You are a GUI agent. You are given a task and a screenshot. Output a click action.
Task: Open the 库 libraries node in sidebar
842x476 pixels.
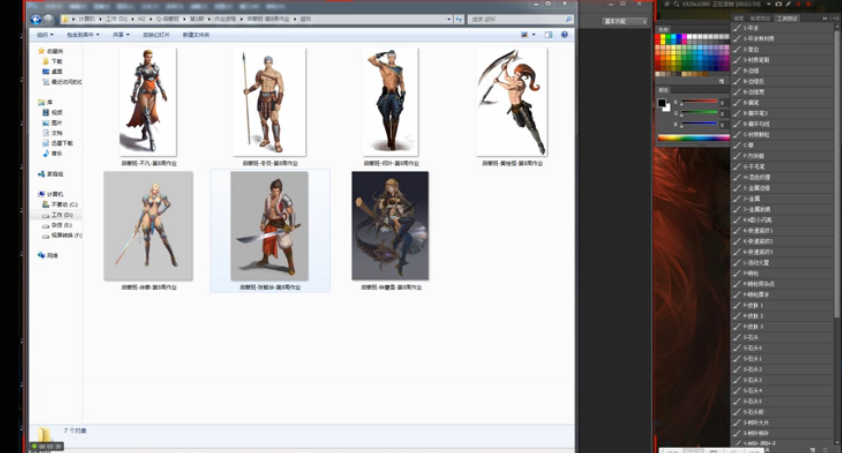click(46, 102)
